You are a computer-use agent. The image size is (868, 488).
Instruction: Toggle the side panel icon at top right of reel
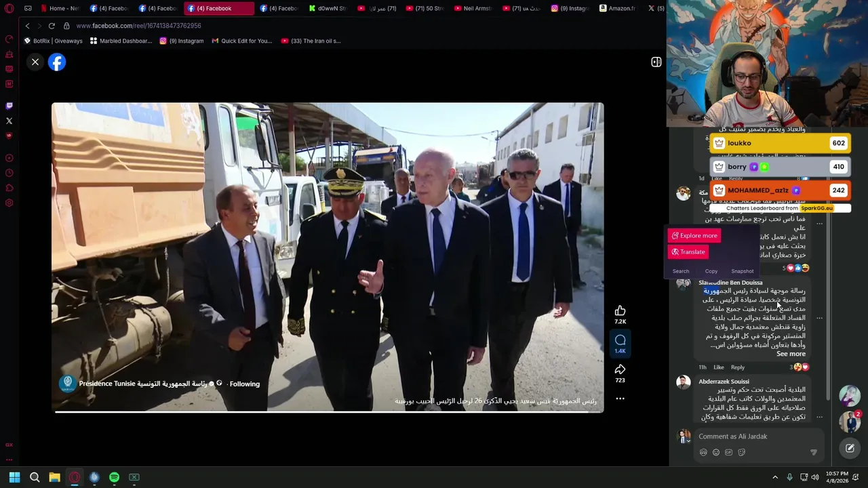(656, 62)
